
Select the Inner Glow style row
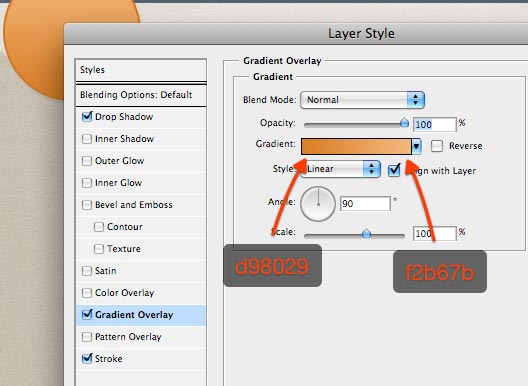click(x=141, y=183)
